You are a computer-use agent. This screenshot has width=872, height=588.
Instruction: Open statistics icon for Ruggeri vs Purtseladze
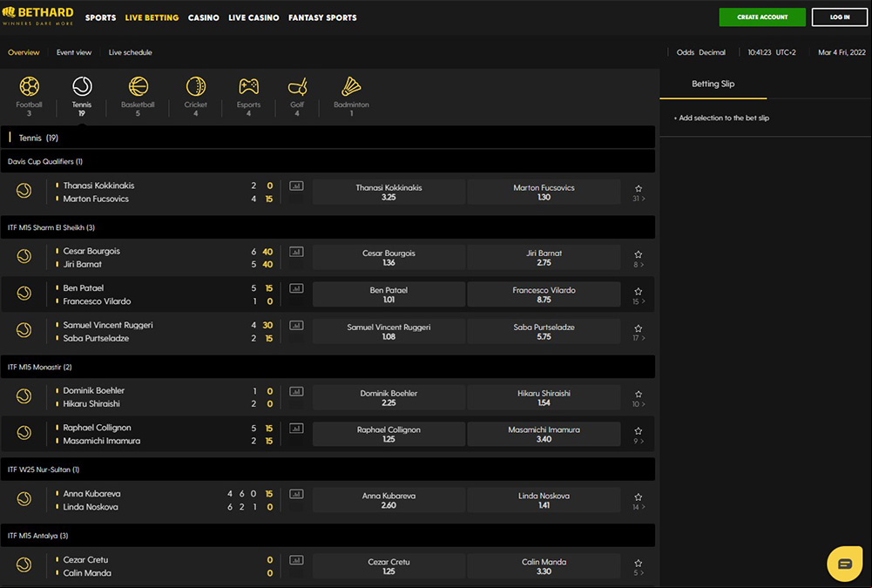296,326
